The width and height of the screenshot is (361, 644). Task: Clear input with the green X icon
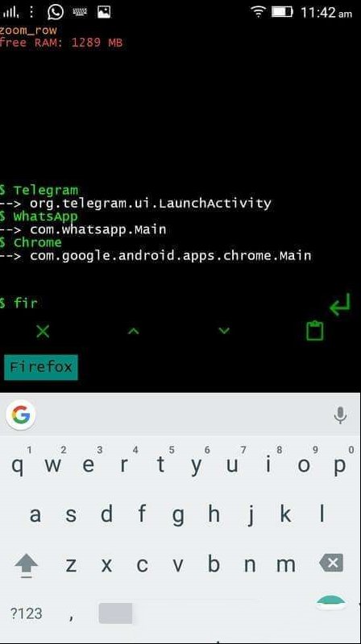tap(43, 331)
